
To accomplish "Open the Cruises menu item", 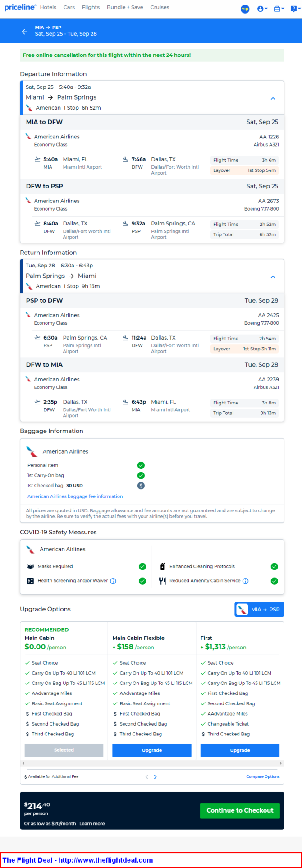I will pyautogui.click(x=160, y=7).
